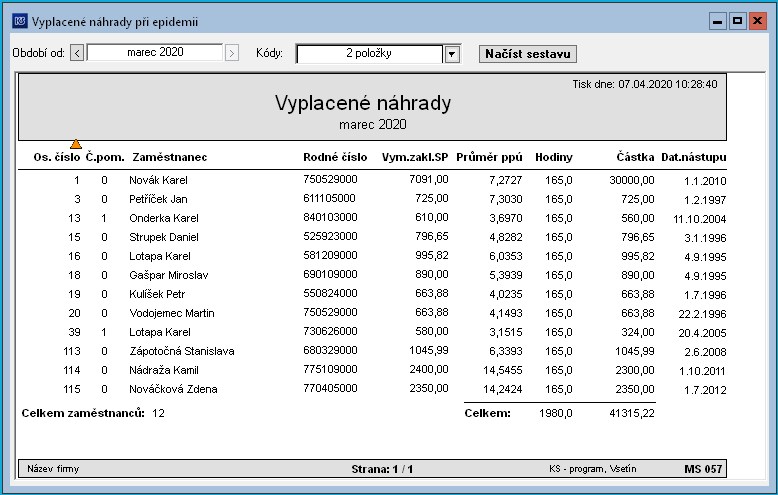Click the Hodiny column header

point(554,157)
